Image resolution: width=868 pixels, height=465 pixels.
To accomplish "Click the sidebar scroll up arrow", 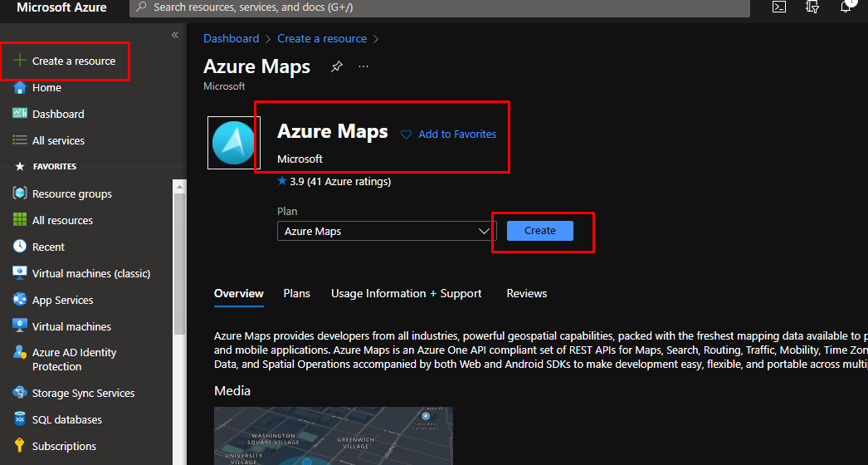I will [x=179, y=188].
